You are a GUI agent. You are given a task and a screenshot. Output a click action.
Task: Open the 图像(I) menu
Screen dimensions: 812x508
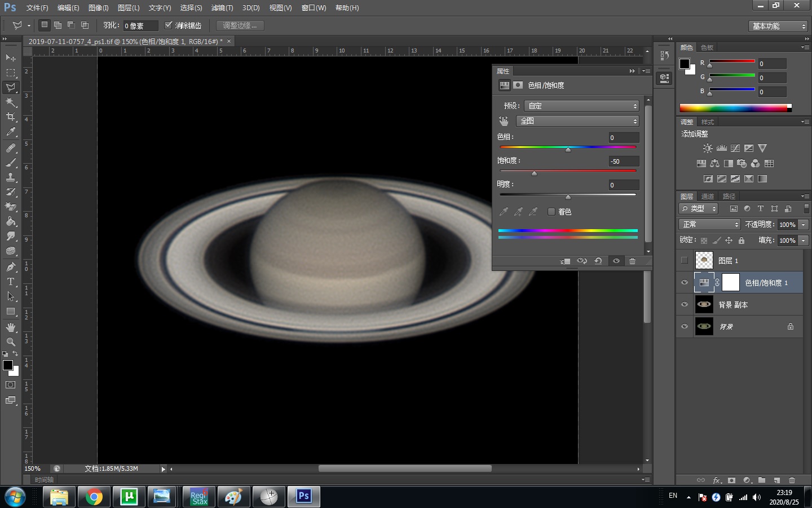pos(99,8)
